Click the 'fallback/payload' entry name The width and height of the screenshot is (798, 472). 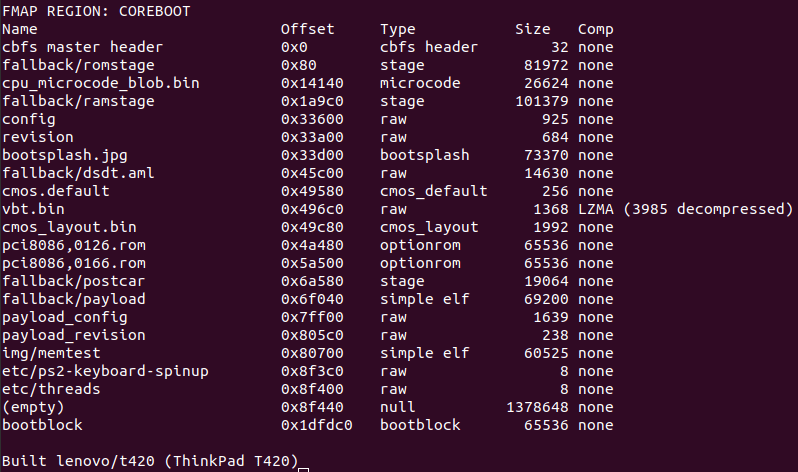(x=74, y=299)
